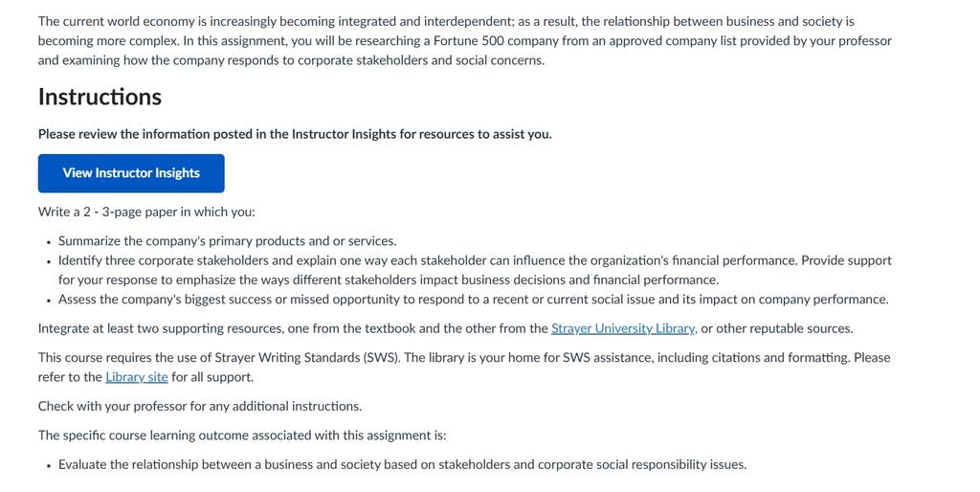Click the 'Identify three corporate stakeholders' bullet
980x492 pixels.
(x=475, y=270)
